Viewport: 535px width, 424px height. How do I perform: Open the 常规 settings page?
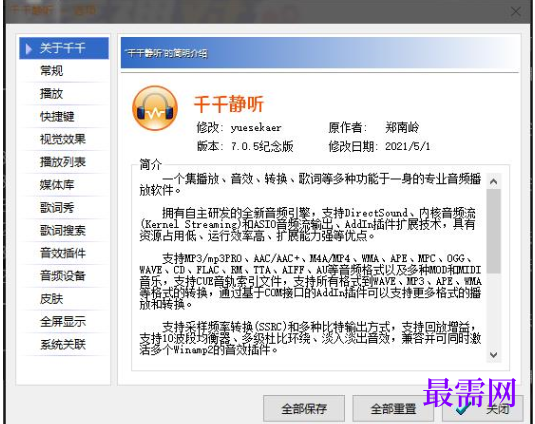click(64, 71)
